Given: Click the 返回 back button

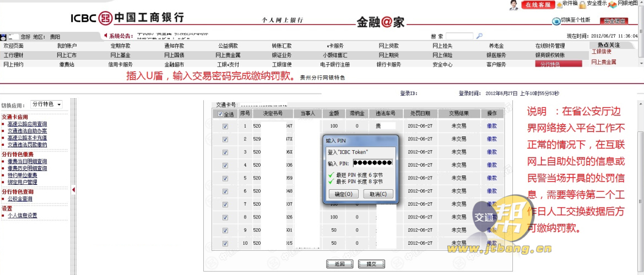Looking at the screenshot, I should [340, 264].
